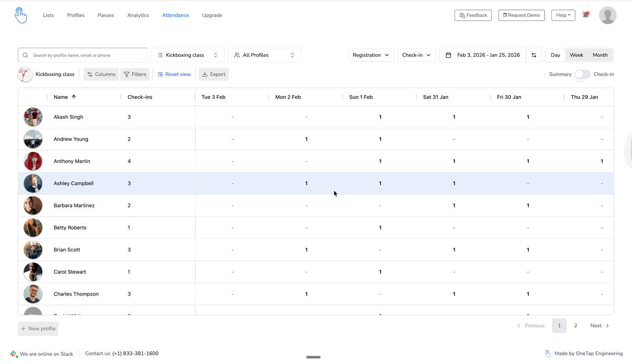Click the name sort arrow icon
Image resolution: width=632 pixels, height=364 pixels.
point(74,97)
